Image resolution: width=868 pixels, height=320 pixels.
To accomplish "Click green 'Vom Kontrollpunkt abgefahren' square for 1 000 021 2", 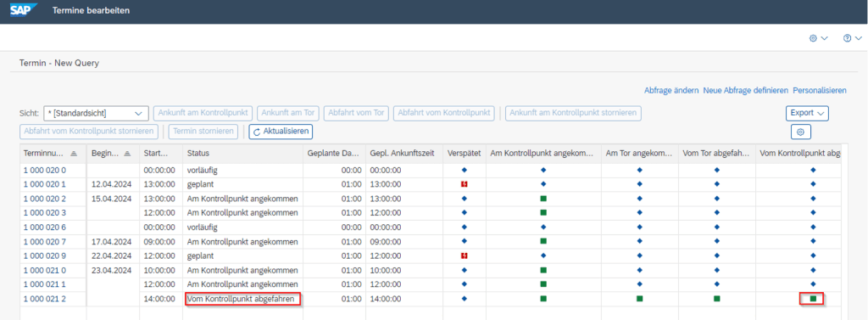I will tap(813, 299).
